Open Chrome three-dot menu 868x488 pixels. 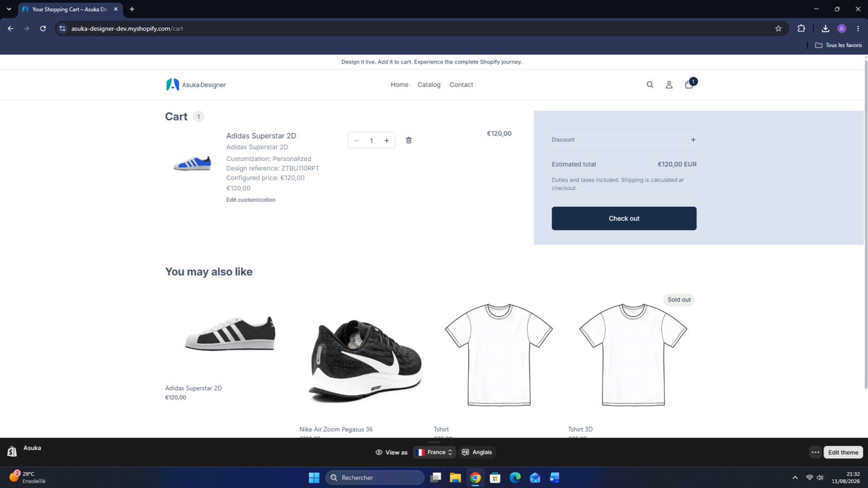click(x=858, y=29)
